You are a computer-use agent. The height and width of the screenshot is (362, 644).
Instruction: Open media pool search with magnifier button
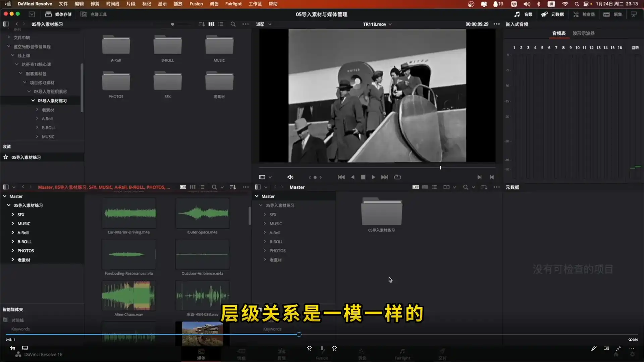tap(214, 187)
